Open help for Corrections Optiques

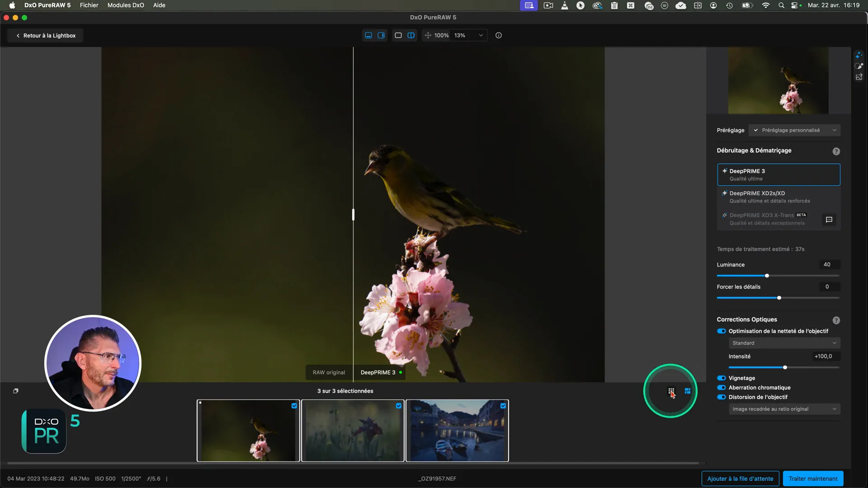[836, 320]
